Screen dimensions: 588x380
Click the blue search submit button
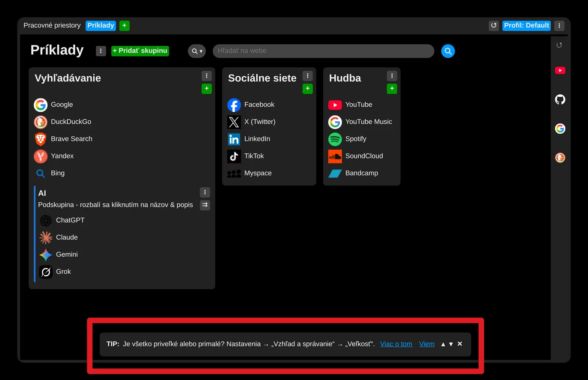click(448, 51)
